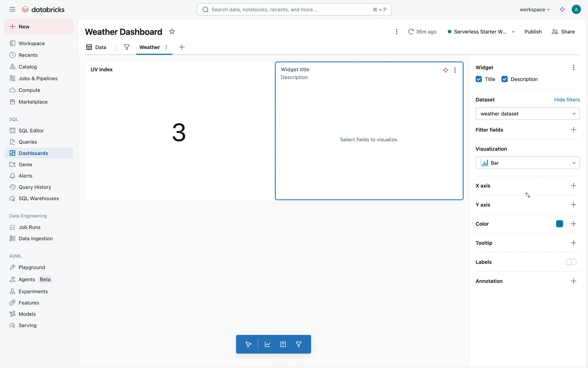Viewport: 588px width, 368px height.
Task: Uncheck the Description checkbox
Action: pos(504,79)
